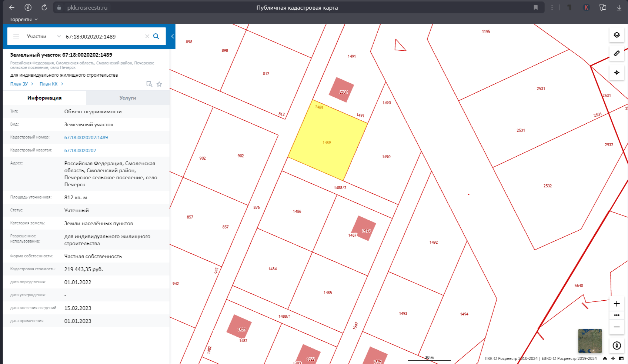Reload the cadastral map page
The width and height of the screenshot is (628, 364).
point(44,7)
